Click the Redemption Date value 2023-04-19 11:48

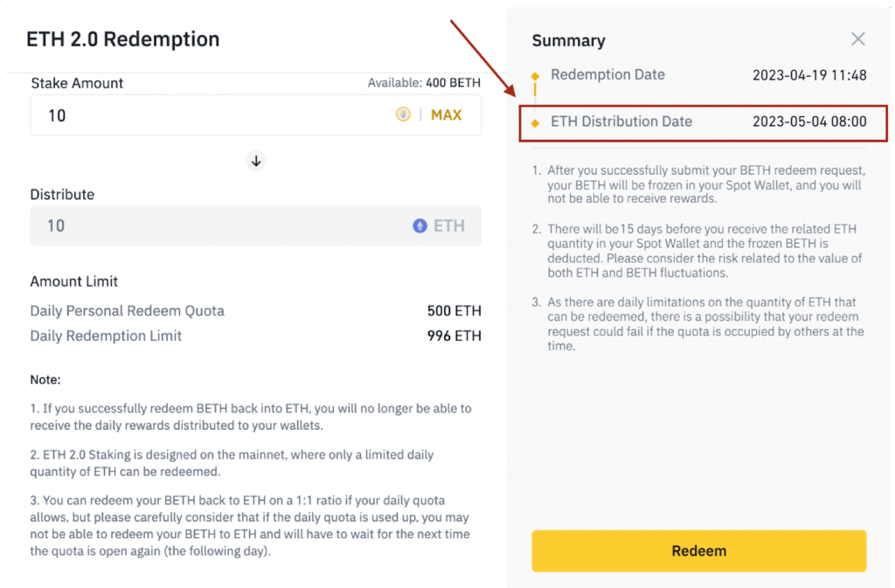coord(809,75)
